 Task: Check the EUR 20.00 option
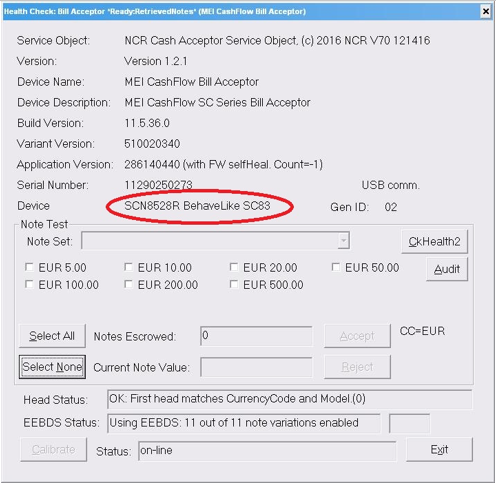pos(234,267)
